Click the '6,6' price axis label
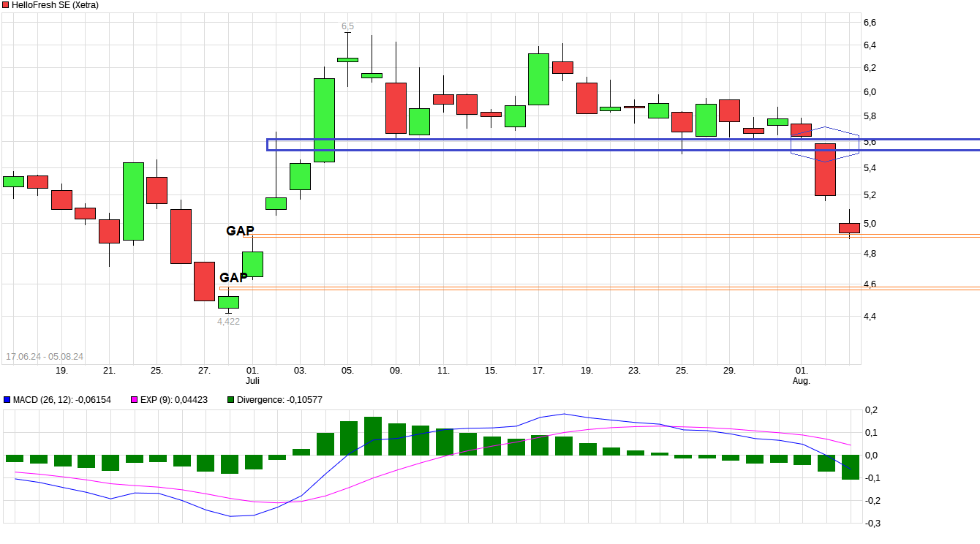This screenshot has width=980, height=544. coord(870,23)
